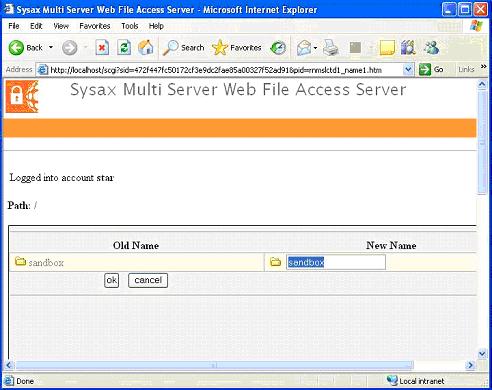Expand the address bar URL dropdown

coord(408,70)
